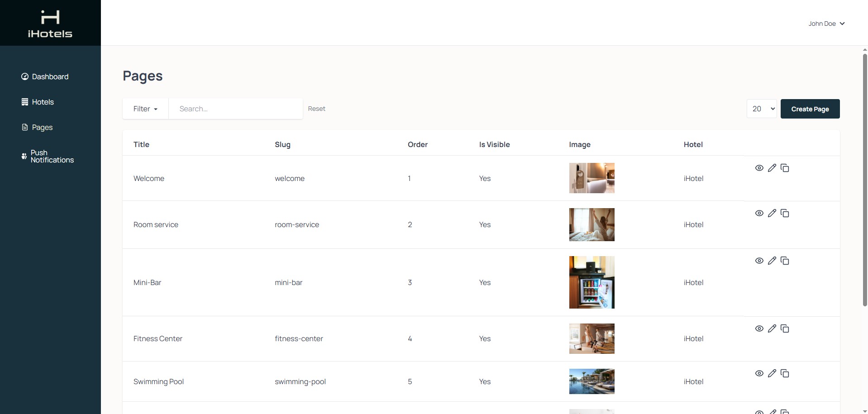This screenshot has width=868, height=414.
Task: Click the Search input field
Action: [x=235, y=109]
